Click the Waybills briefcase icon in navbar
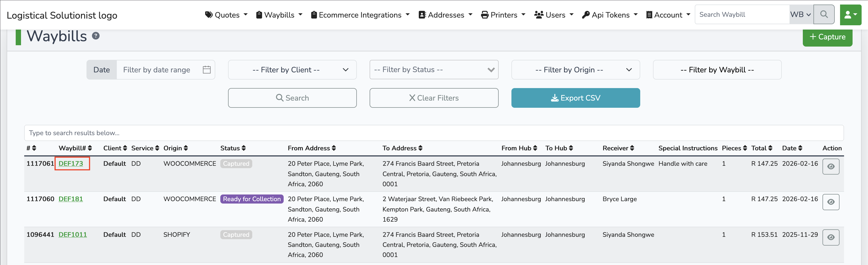The width and height of the screenshot is (868, 265). pos(259,14)
